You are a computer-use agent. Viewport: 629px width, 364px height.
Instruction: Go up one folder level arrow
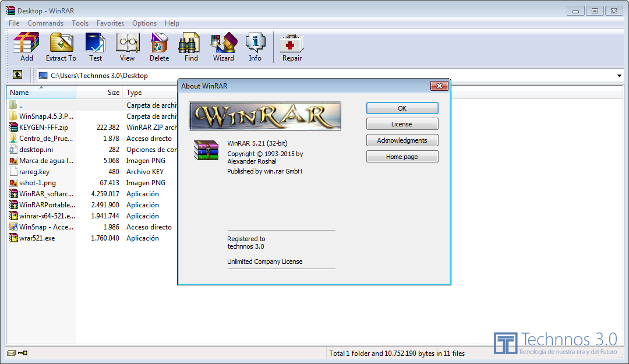(17, 75)
